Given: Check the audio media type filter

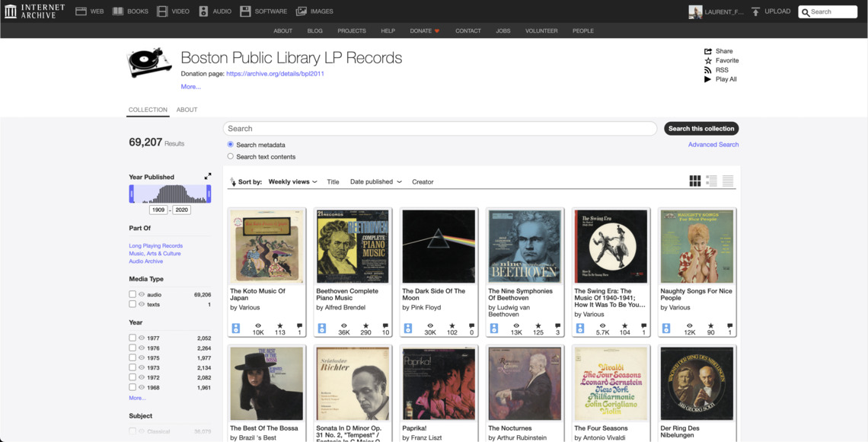Looking at the screenshot, I should [x=132, y=293].
